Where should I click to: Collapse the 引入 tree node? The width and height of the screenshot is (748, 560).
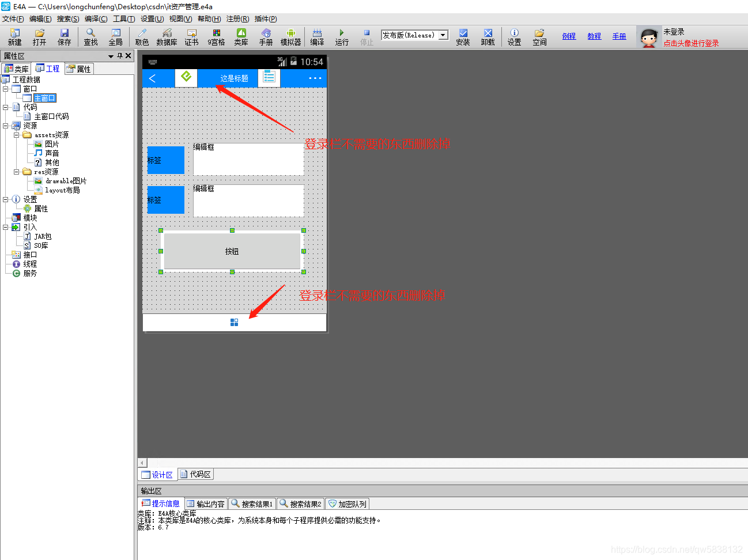5,227
